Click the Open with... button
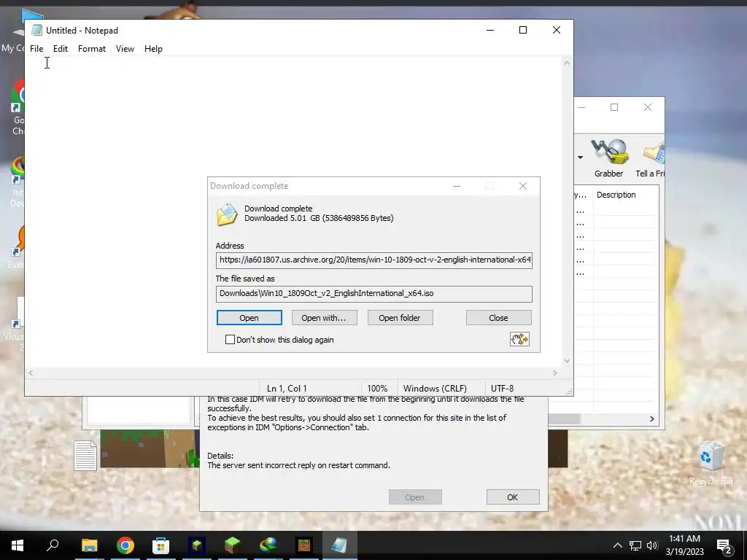Screen dimensions: 747x560 pyautogui.click(x=324, y=318)
